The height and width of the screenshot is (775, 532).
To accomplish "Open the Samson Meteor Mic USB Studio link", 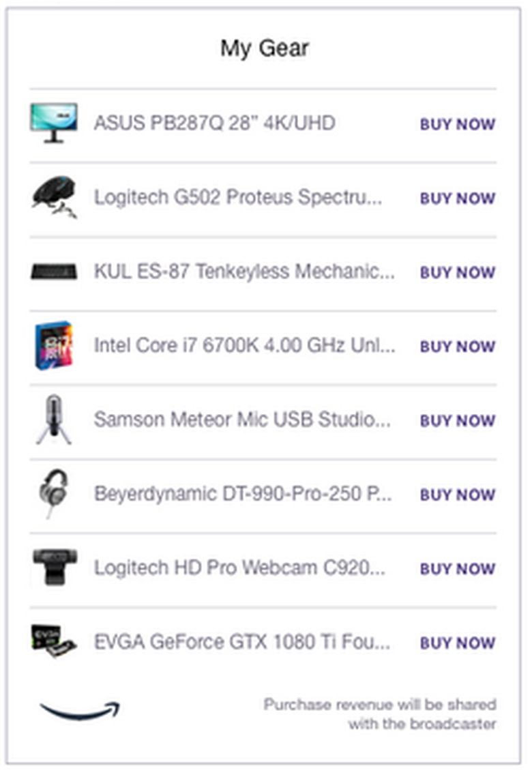I will click(242, 420).
